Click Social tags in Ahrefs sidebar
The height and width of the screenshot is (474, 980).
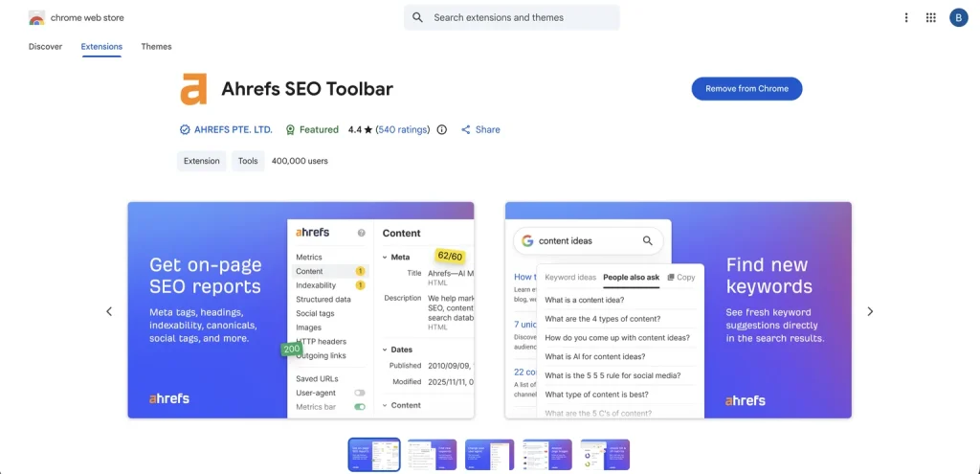pyautogui.click(x=315, y=313)
